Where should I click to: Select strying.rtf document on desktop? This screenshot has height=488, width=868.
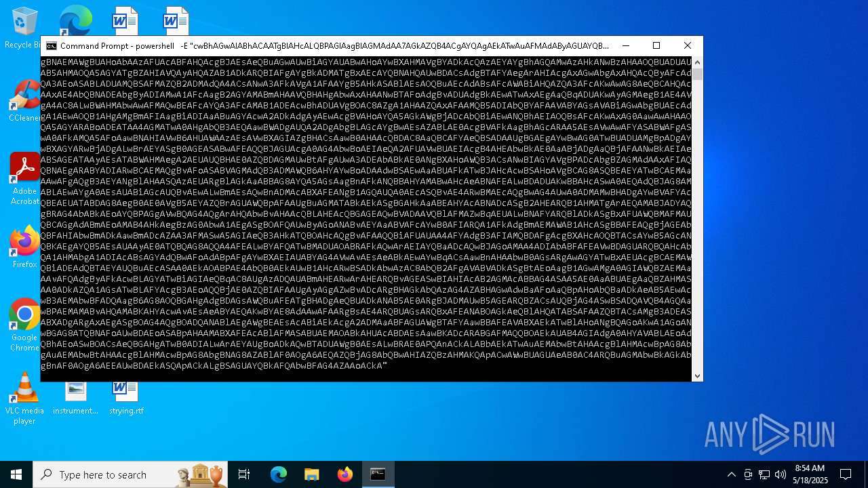126,399
